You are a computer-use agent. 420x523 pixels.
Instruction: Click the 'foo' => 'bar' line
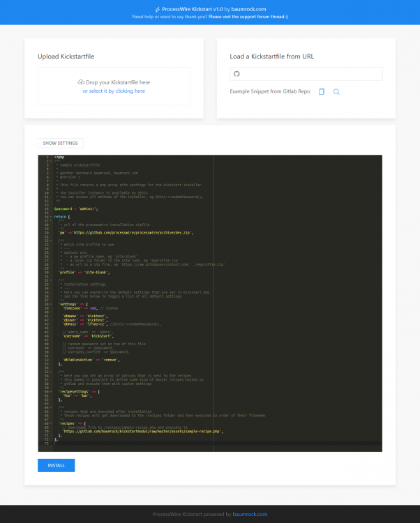[x=77, y=395]
